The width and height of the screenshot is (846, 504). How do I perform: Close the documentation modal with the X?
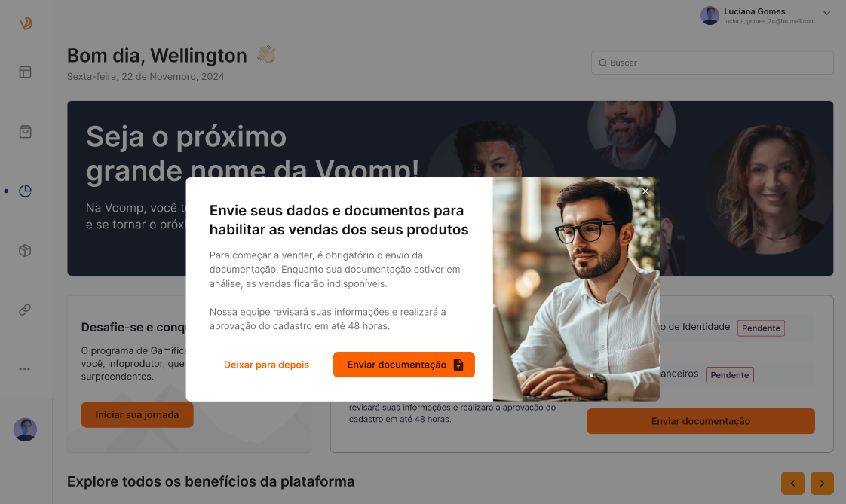pyautogui.click(x=645, y=191)
